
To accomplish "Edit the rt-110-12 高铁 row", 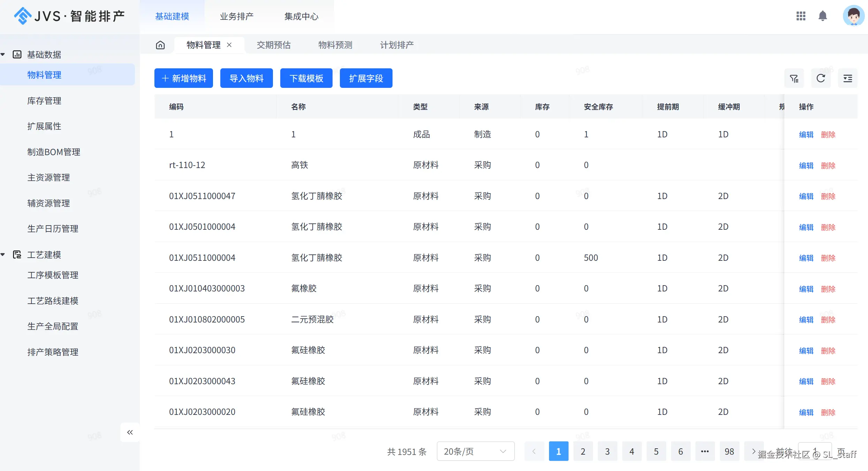I will (x=806, y=166).
